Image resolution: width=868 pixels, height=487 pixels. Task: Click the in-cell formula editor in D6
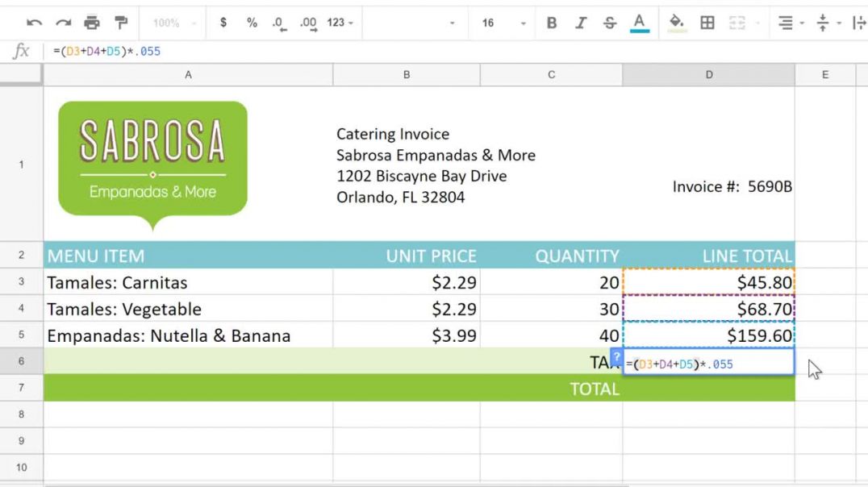coord(708,362)
